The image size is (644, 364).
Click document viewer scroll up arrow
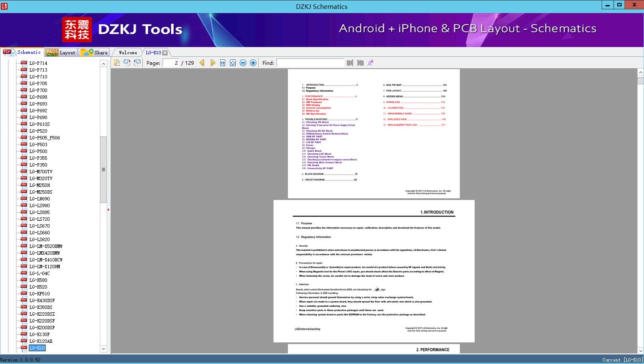(641, 73)
